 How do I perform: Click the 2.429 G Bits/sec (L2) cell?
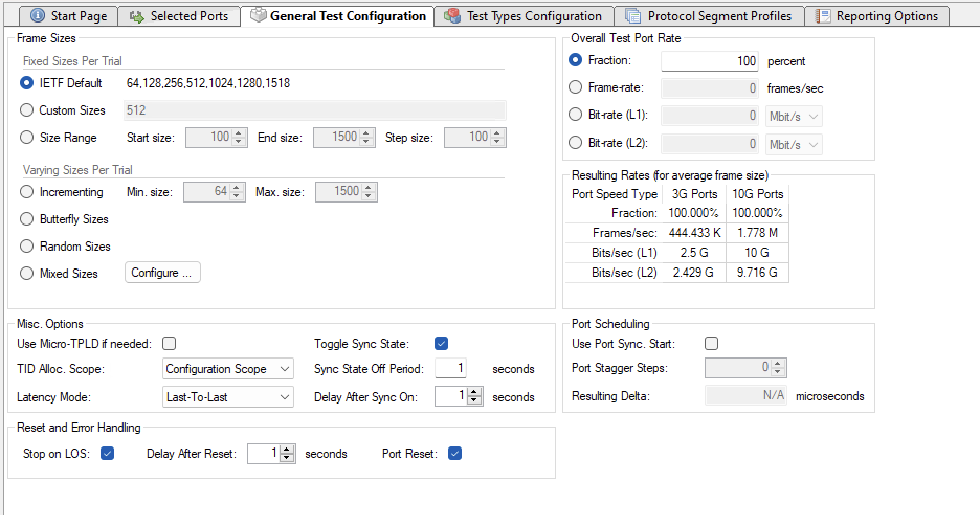[695, 273]
